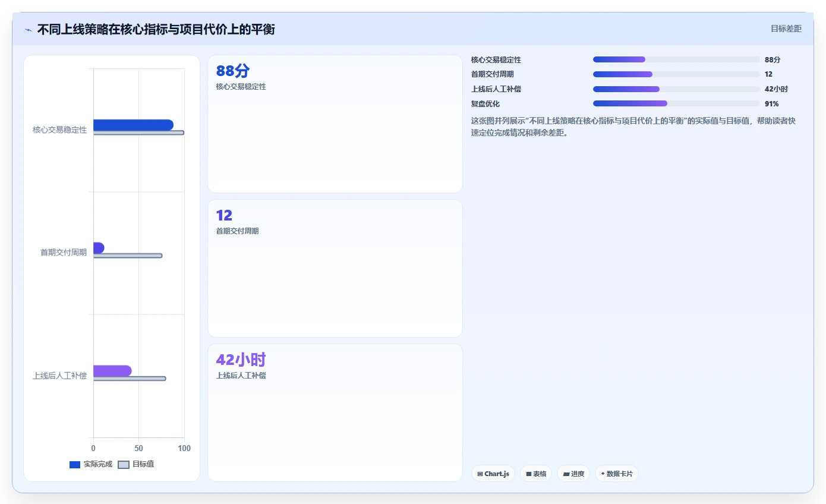The width and height of the screenshot is (826, 504).
Task: Click the 42小时 value beside progress bar
Action: [x=776, y=89]
